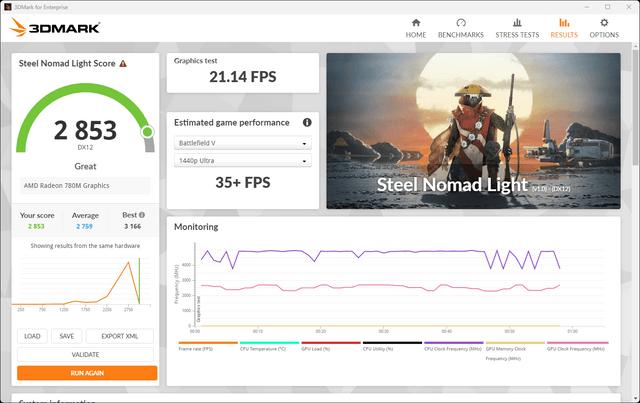
Task: Toggle CPU Clock Frequency legend entry
Action: click(453, 346)
